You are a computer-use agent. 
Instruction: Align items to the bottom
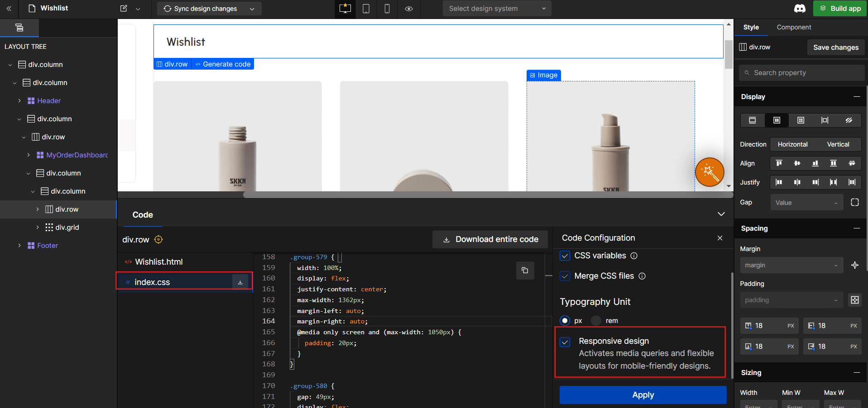(x=815, y=163)
